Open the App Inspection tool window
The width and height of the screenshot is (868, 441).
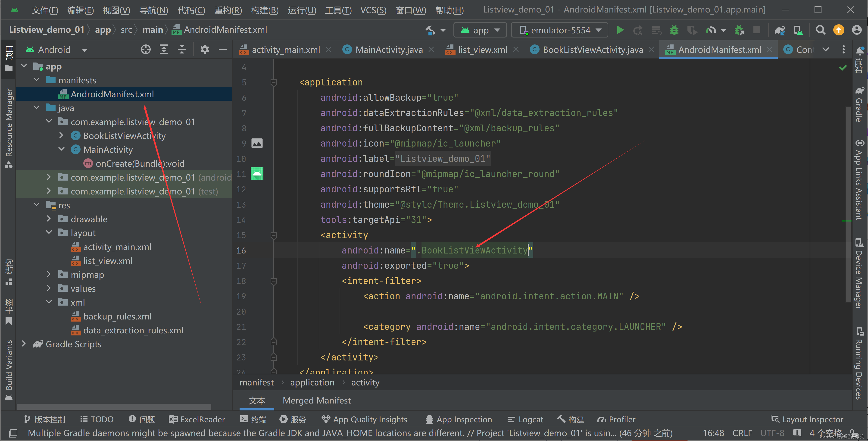[459, 419]
